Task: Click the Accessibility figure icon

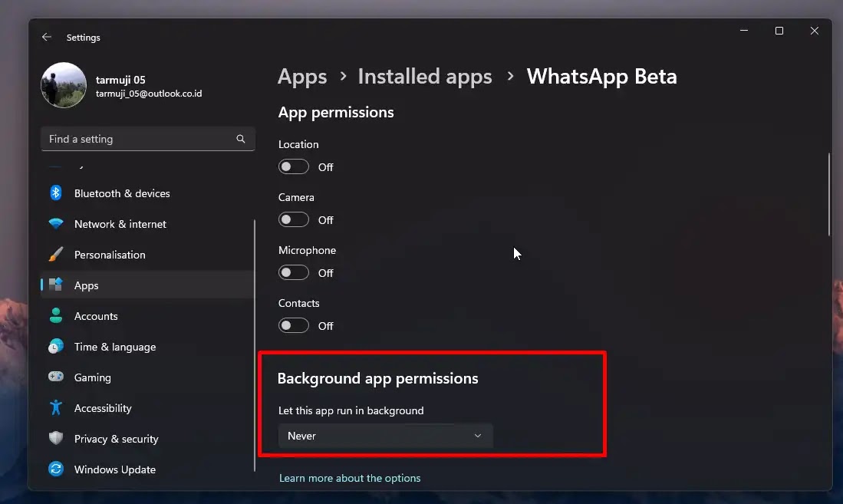Action: tap(56, 407)
